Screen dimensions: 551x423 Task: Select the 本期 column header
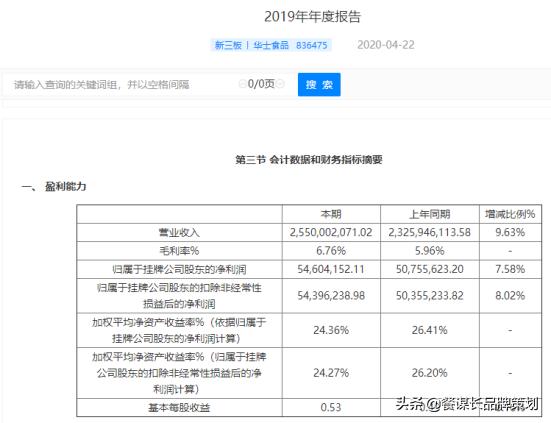pyautogui.click(x=331, y=214)
